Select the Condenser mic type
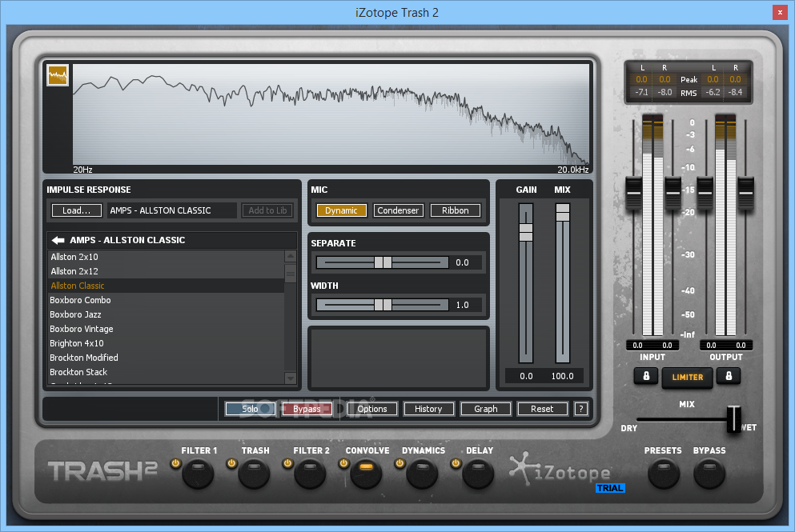The width and height of the screenshot is (795, 532). pyautogui.click(x=398, y=210)
